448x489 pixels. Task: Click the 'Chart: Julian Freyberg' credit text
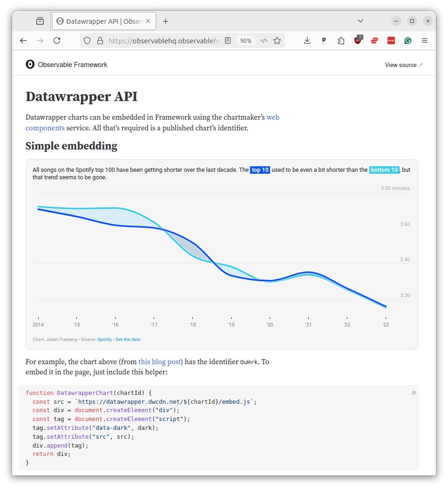pos(55,340)
